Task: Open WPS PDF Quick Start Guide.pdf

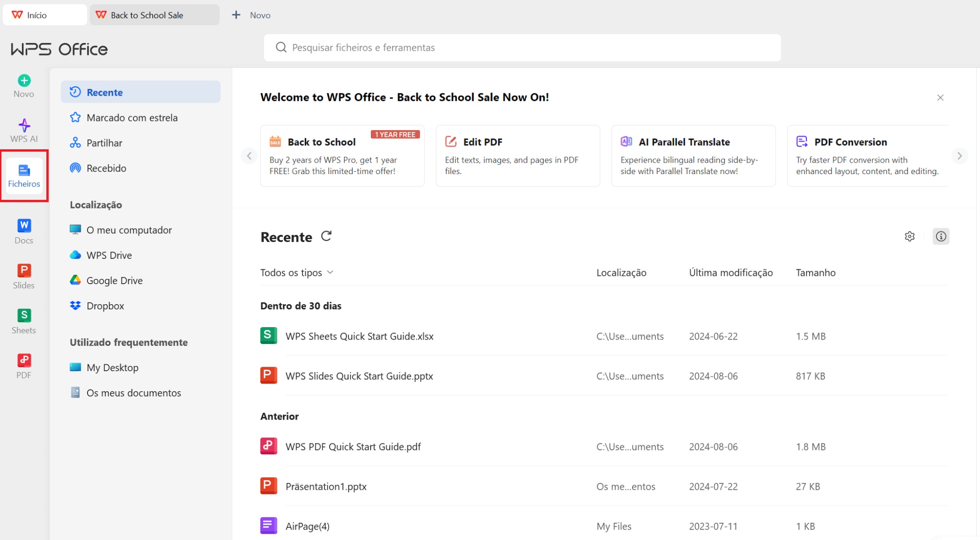Action: click(x=353, y=447)
